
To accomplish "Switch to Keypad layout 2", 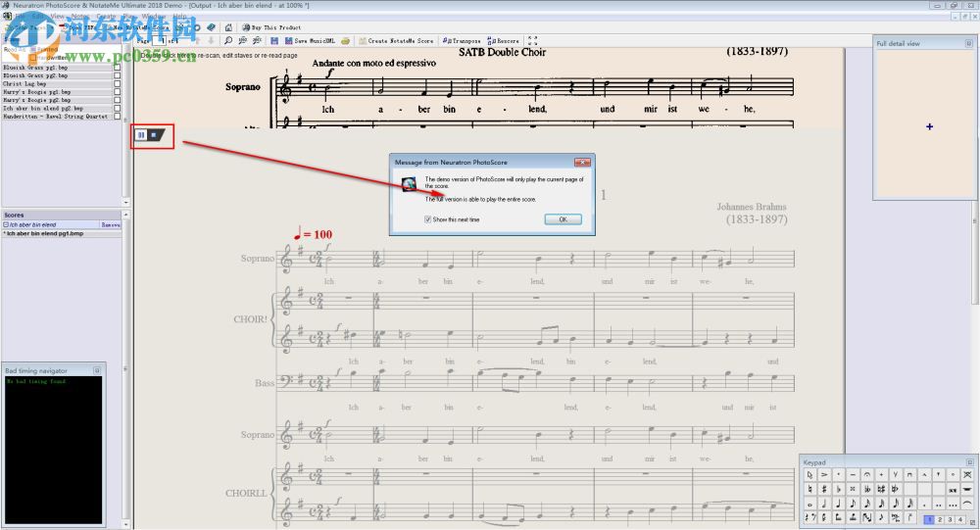I will click(940, 519).
